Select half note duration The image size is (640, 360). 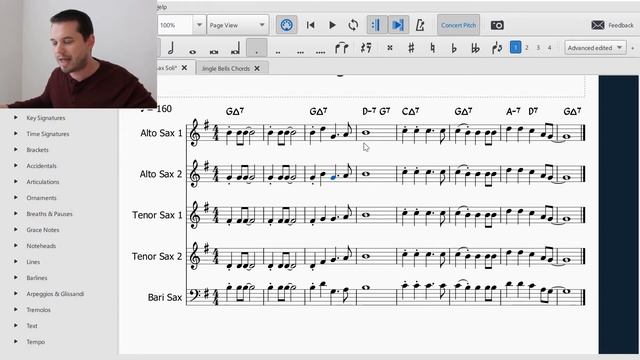171,48
